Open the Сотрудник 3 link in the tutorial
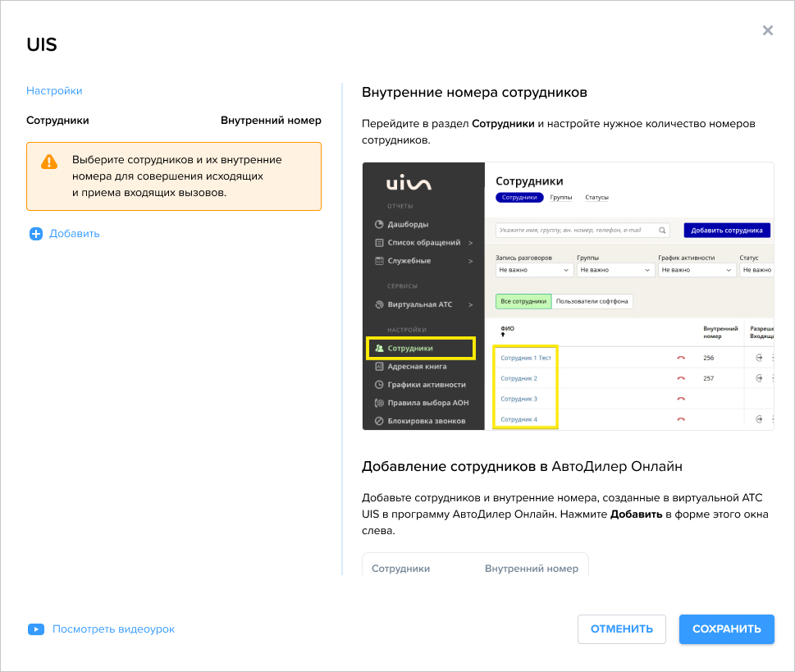The width and height of the screenshot is (795, 672). [x=519, y=399]
